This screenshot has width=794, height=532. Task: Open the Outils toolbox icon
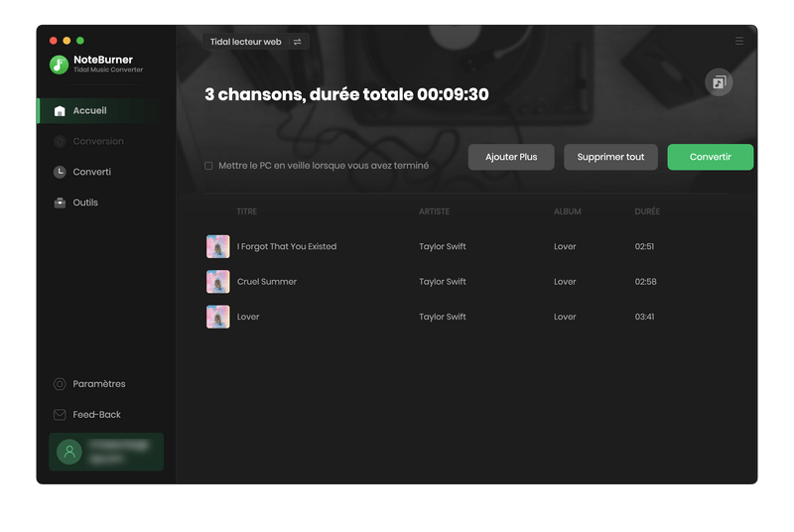pos(60,202)
